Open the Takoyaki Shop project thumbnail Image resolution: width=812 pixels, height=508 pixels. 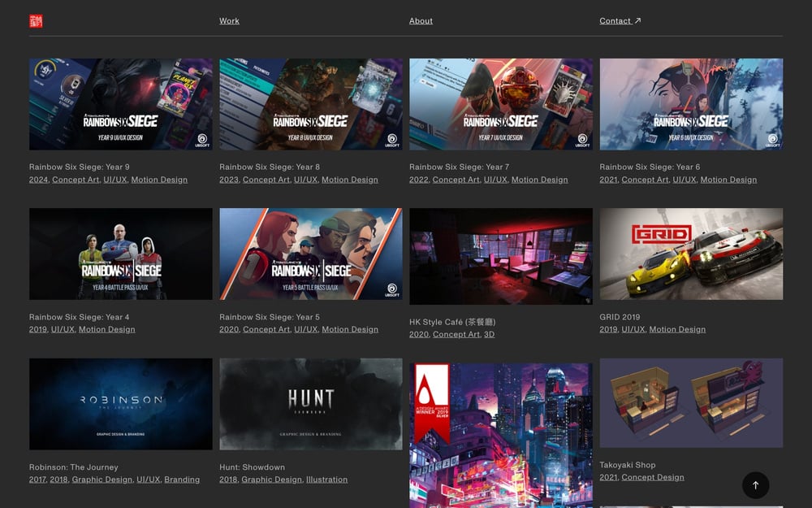(690, 404)
